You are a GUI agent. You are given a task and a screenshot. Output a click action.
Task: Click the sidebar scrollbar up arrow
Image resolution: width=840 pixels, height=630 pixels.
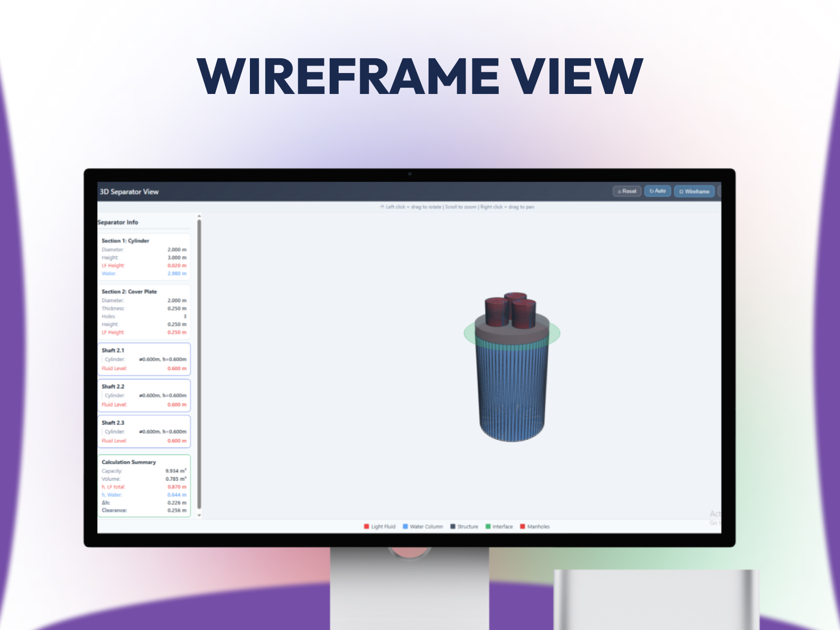(199, 216)
